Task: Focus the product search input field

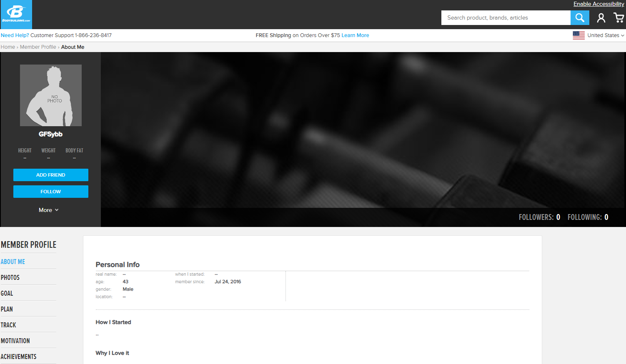Action: tap(506, 17)
